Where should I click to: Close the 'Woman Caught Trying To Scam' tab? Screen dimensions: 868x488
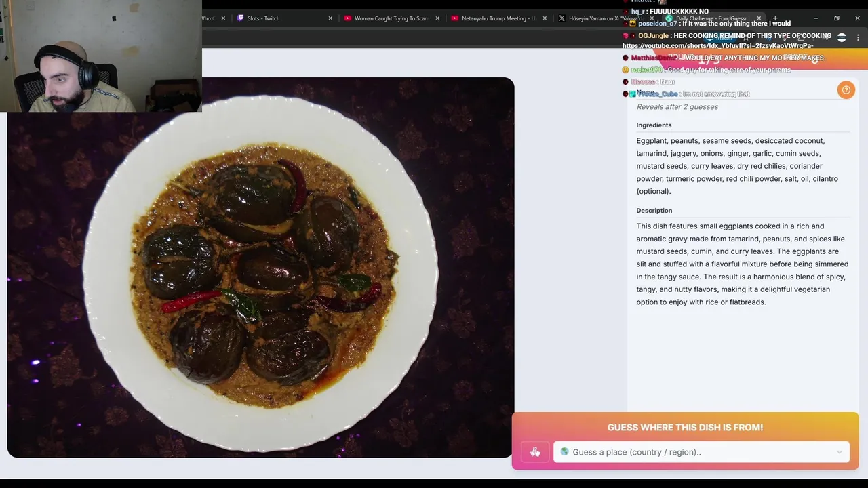point(437,18)
